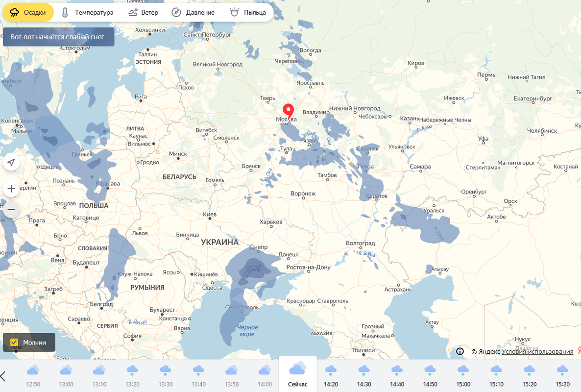Click the Уфа city label

483,139
